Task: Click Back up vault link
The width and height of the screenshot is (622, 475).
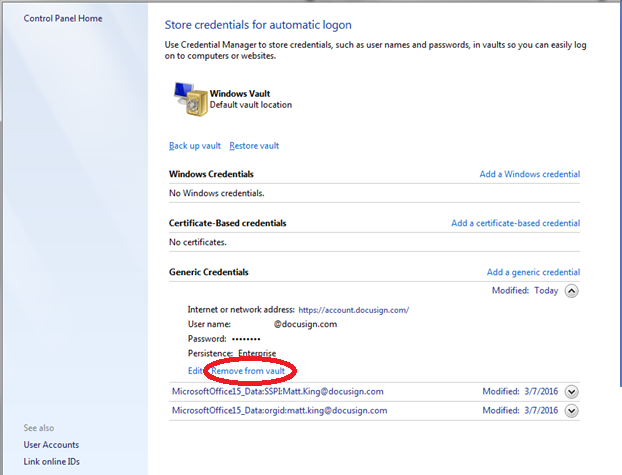Action: [195, 146]
